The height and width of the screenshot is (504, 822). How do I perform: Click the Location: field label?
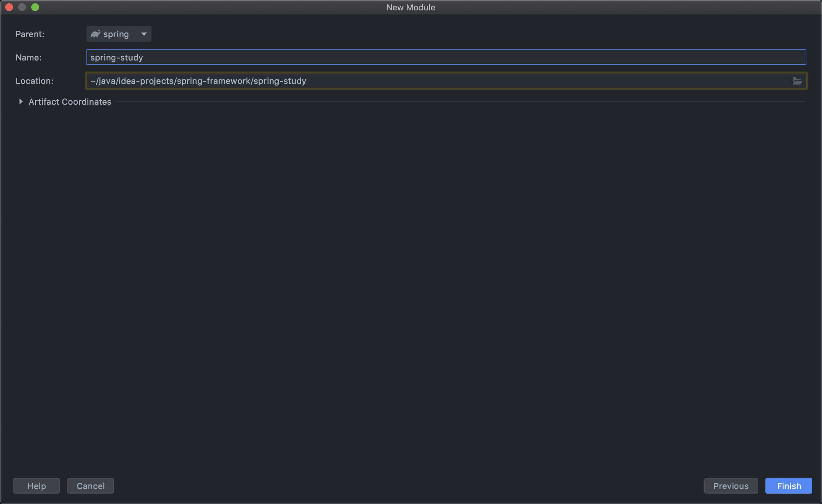tap(34, 81)
